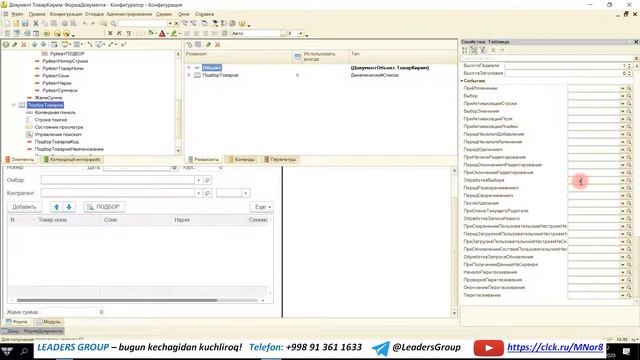The image size is (640, 360).
Task: Switch to the Команды tab
Action: pos(242,160)
